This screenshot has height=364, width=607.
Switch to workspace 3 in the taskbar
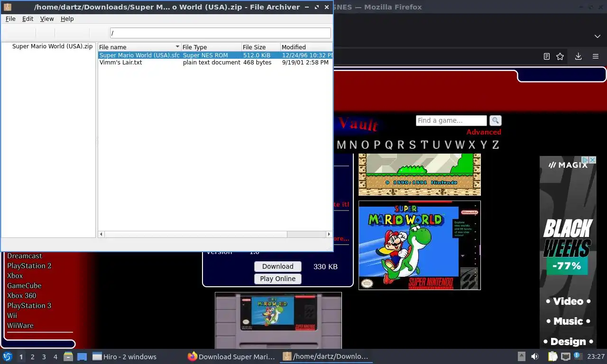point(44,357)
